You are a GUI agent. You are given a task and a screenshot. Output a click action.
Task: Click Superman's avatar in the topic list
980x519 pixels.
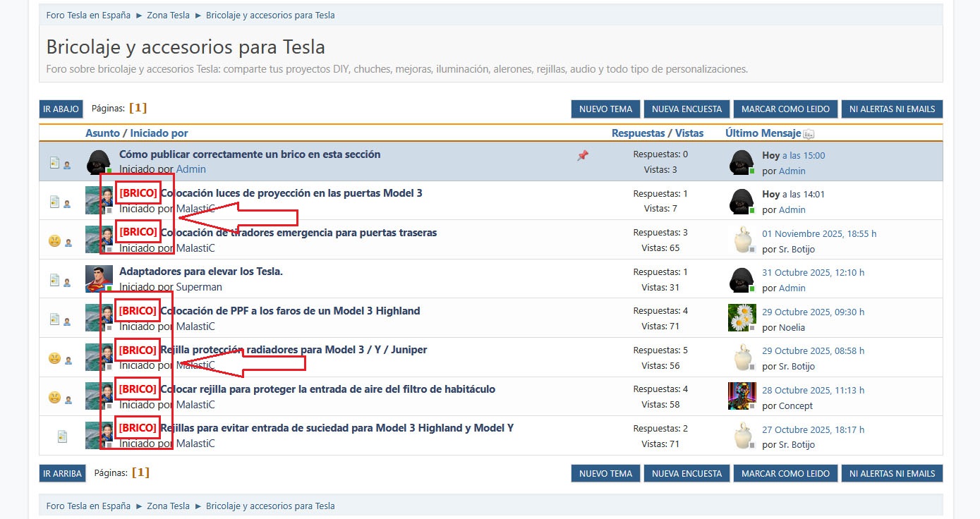point(99,279)
